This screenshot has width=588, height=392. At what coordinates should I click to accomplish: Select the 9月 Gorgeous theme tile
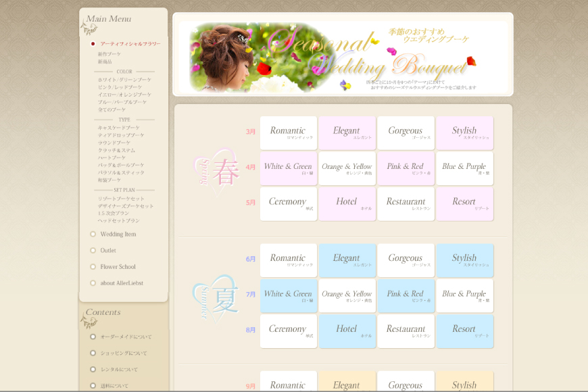(406, 381)
